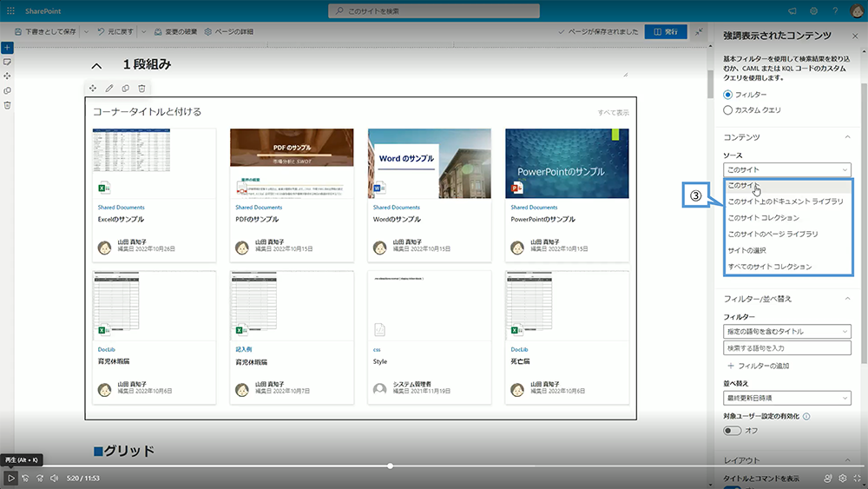868x489 pixels.
Task: Open Excelのサンプル document thumbnail
Action: click(154, 163)
